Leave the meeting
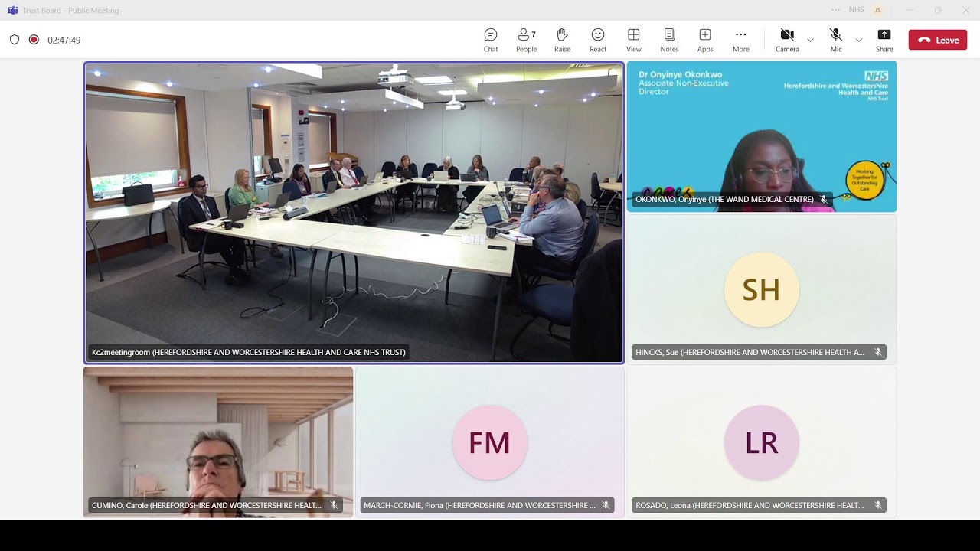The height and width of the screenshot is (551, 980). pos(938,40)
